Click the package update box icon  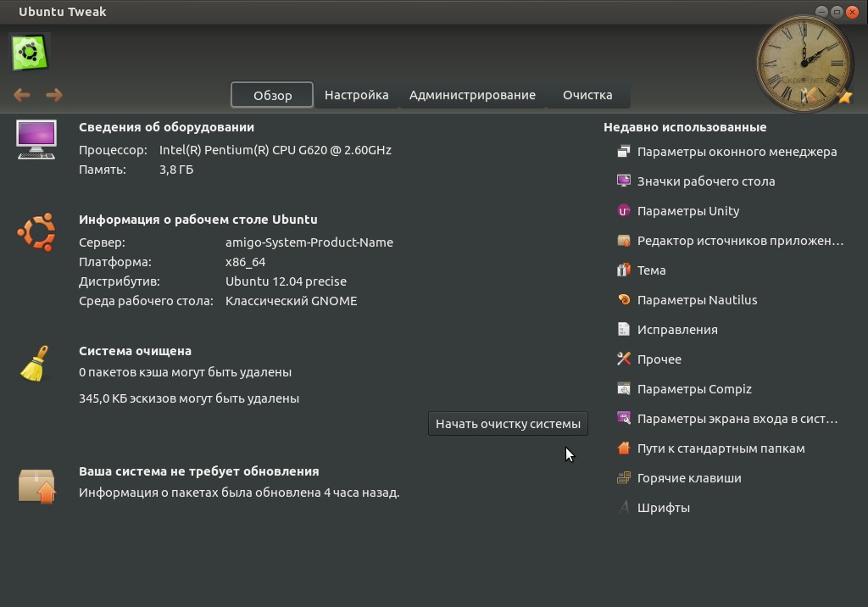pos(37,487)
